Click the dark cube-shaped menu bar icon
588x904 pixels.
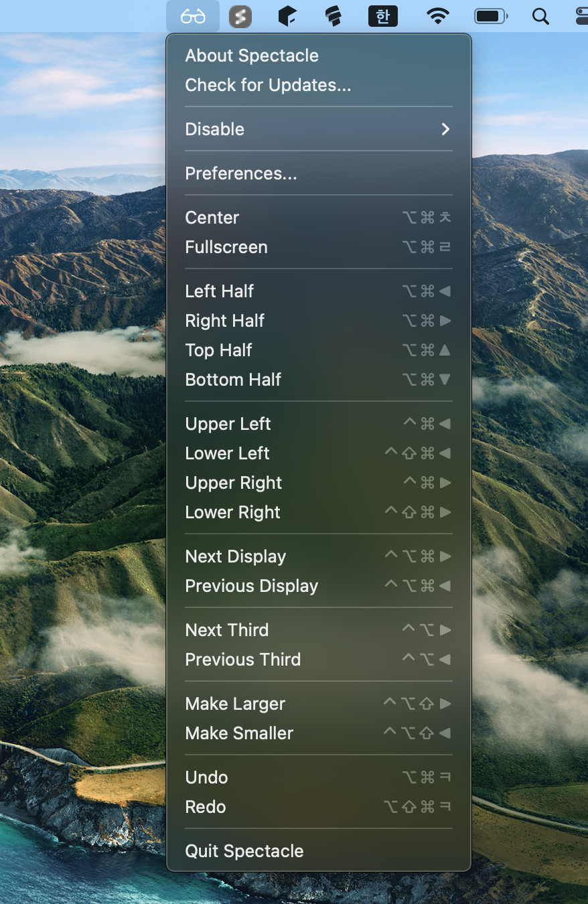[287, 16]
